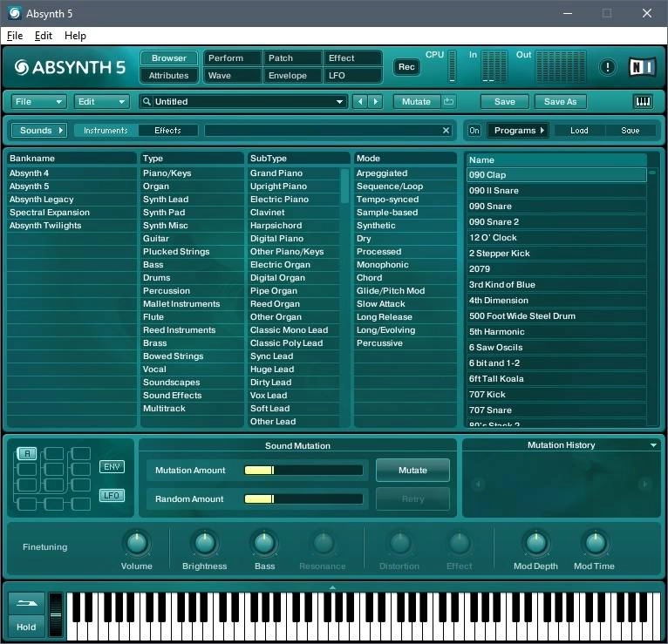Click the SubType list scrollbar
Viewport: 668px width, 644px height.
tap(344, 186)
